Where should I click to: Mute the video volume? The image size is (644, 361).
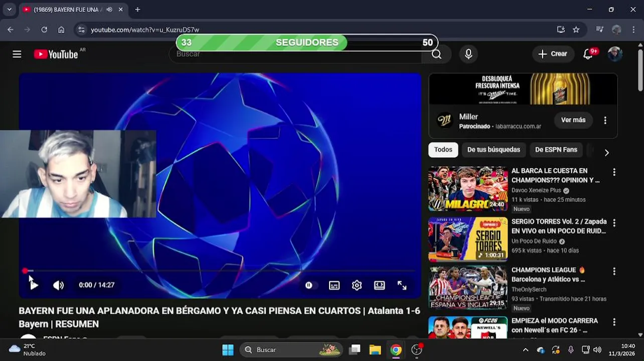point(59,285)
